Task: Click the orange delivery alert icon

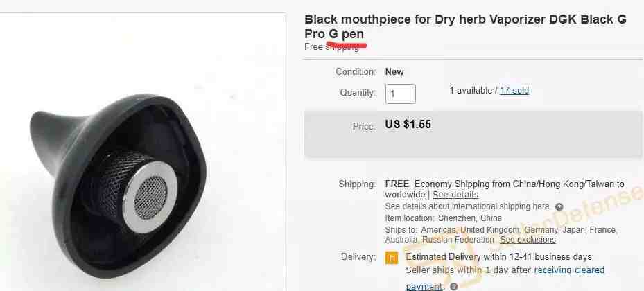Action: tap(392, 257)
